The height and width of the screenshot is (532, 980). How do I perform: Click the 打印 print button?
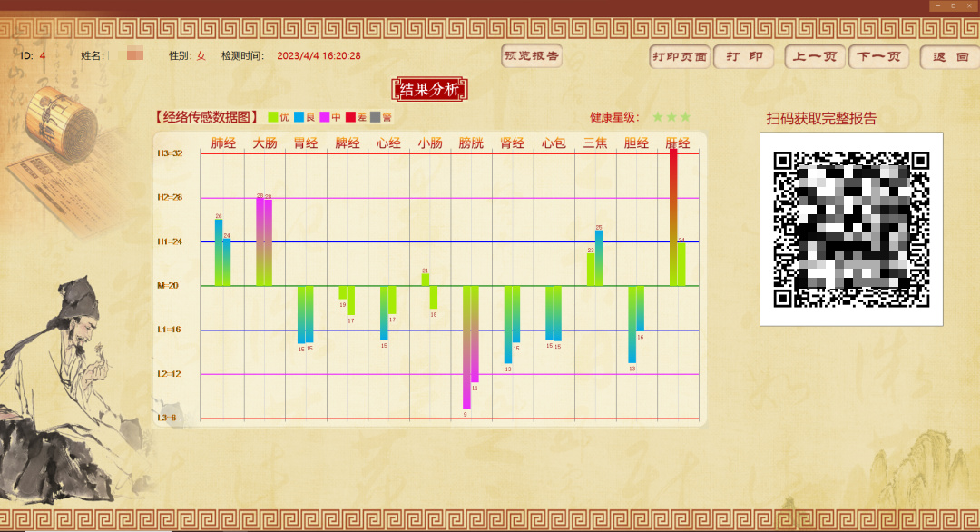point(743,57)
